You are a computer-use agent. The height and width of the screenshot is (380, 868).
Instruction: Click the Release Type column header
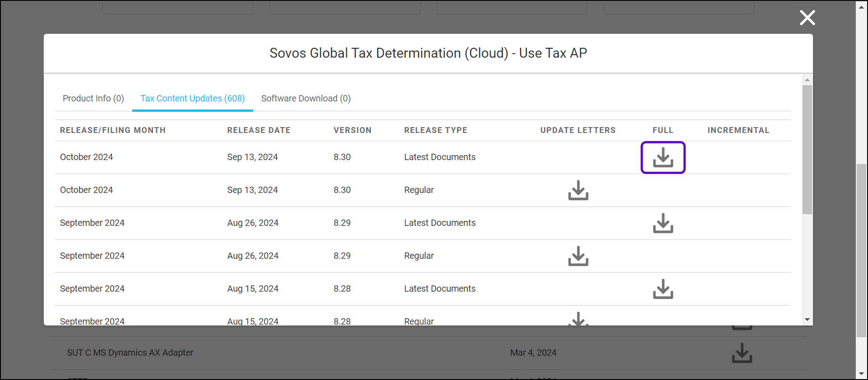(x=435, y=130)
